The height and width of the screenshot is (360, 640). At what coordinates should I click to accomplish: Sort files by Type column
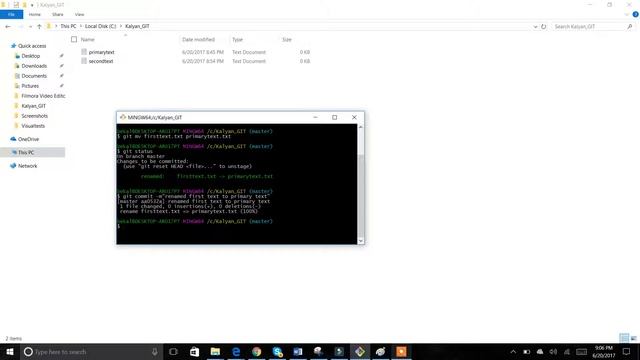[237, 40]
